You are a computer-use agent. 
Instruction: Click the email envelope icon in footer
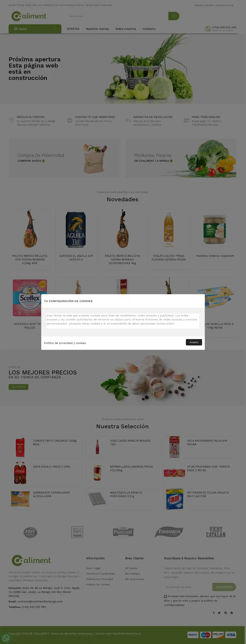point(232,613)
